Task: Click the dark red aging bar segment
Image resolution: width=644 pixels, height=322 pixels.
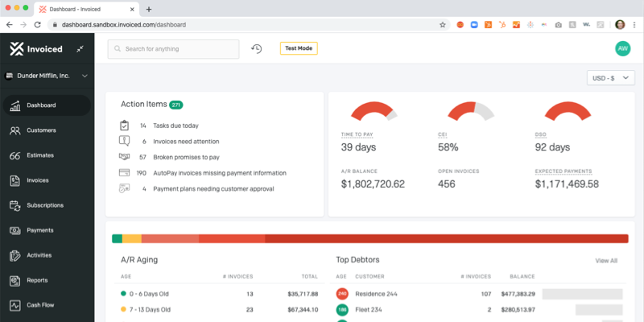Action: pos(447,238)
